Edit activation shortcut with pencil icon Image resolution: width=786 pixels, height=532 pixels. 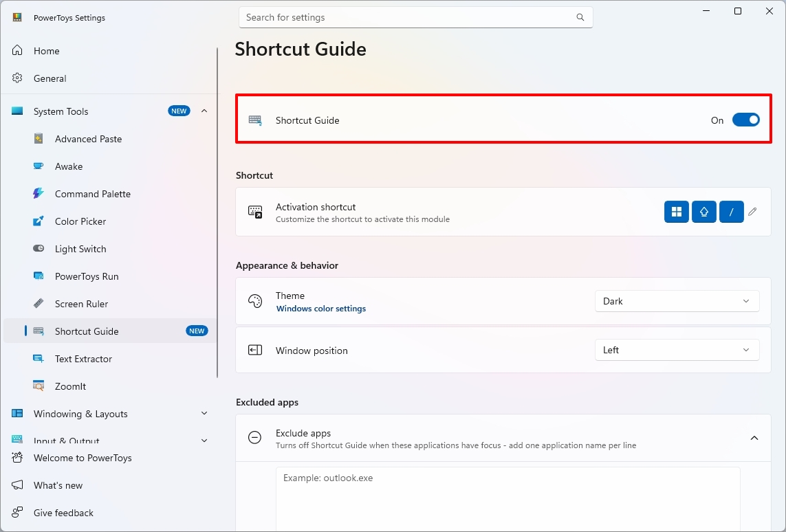coord(752,212)
